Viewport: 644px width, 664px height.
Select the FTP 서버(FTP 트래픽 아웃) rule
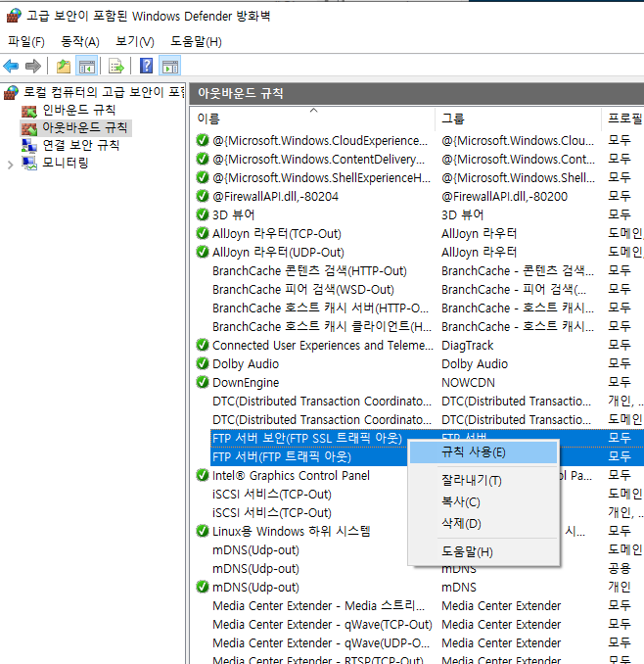click(x=282, y=456)
